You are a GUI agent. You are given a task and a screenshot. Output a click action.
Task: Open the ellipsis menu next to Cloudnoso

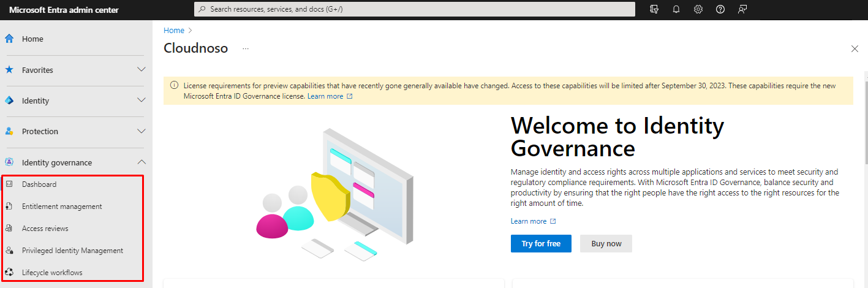[x=246, y=48]
